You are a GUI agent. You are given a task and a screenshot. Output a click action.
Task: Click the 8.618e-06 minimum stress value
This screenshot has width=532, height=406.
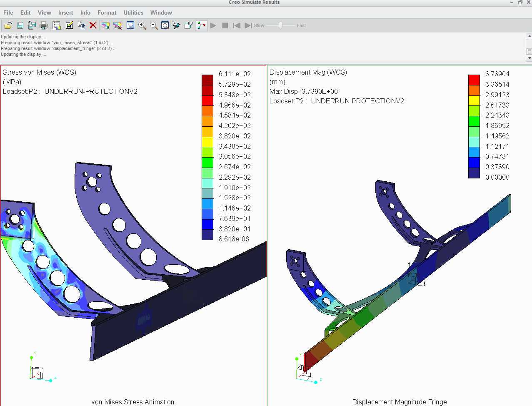pos(234,239)
